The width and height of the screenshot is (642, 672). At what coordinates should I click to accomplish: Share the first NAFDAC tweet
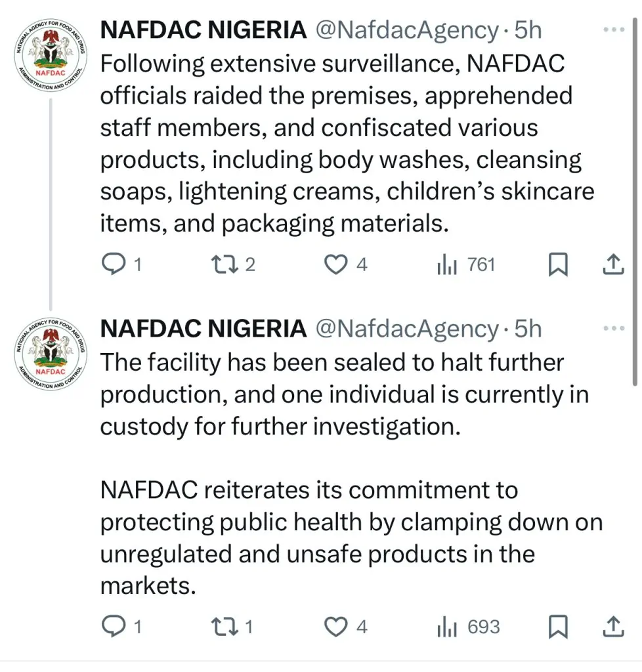pyautogui.click(x=612, y=264)
